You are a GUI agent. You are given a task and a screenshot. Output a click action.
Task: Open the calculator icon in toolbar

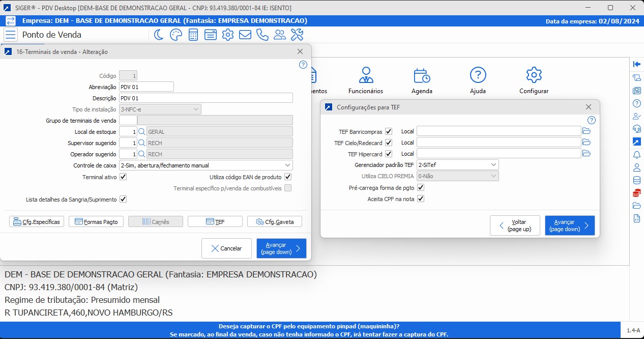(193, 35)
